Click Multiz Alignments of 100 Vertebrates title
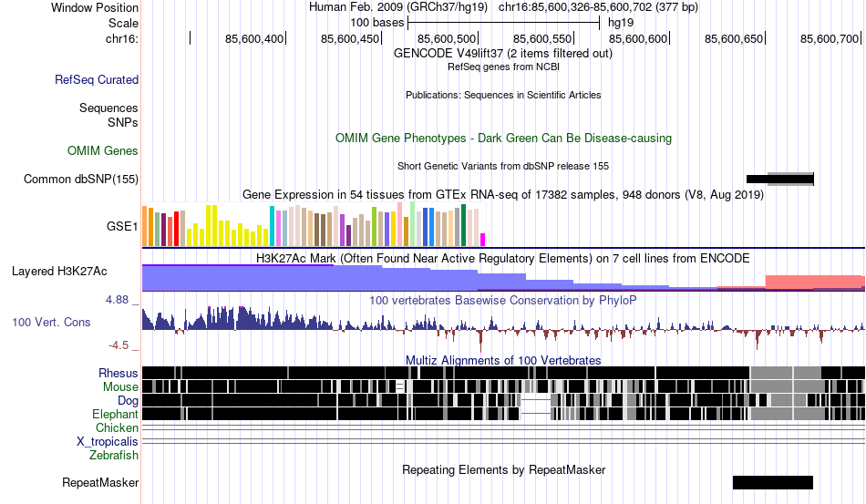 pos(503,361)
